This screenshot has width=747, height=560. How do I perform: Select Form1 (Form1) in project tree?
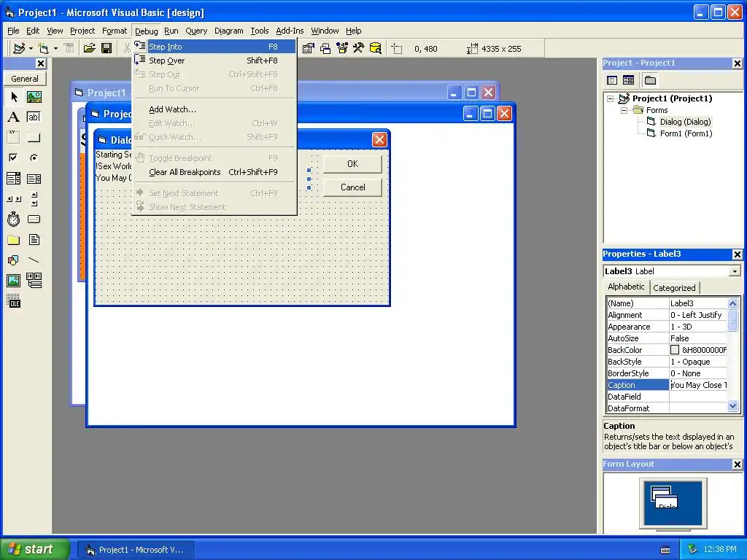(x=686, y=134)
